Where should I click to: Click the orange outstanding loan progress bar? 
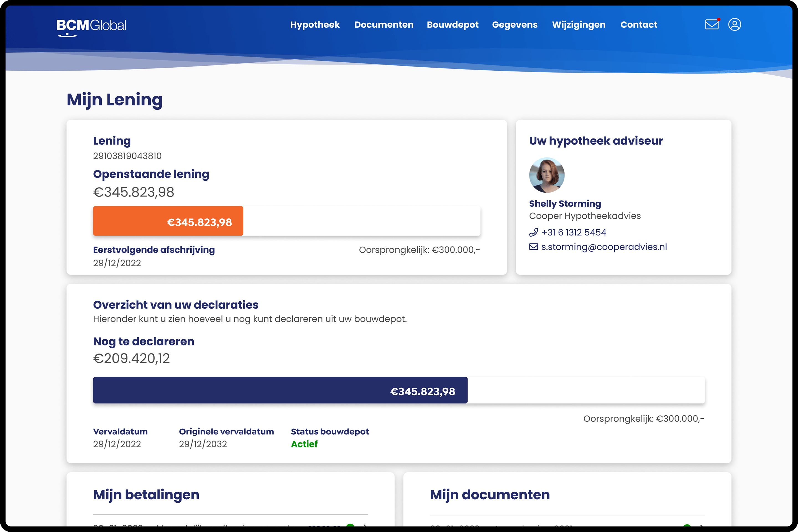168,221
